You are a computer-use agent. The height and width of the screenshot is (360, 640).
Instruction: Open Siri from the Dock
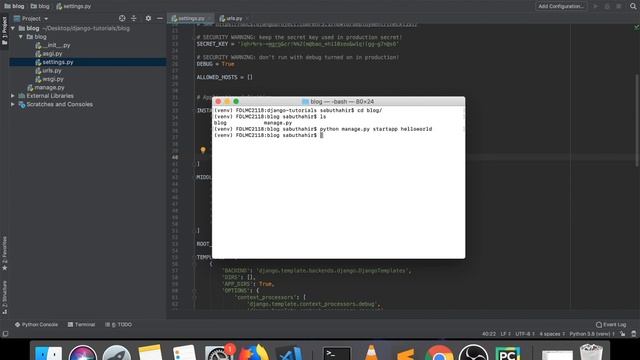click(83, 353)
